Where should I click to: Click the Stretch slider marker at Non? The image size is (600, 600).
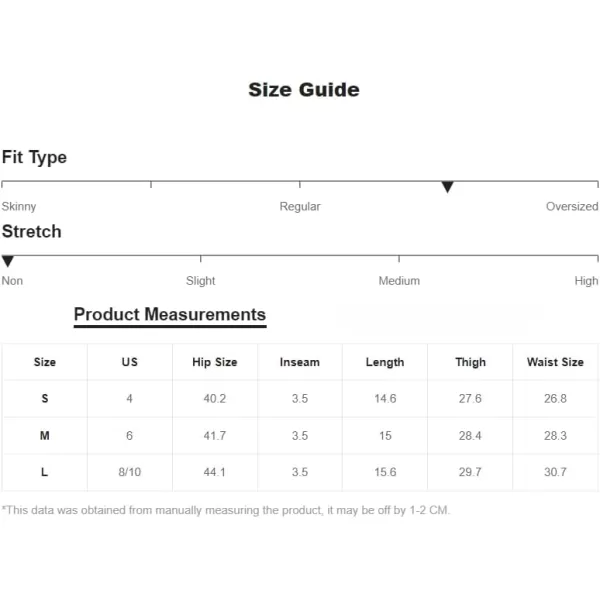tap(8, 261)
